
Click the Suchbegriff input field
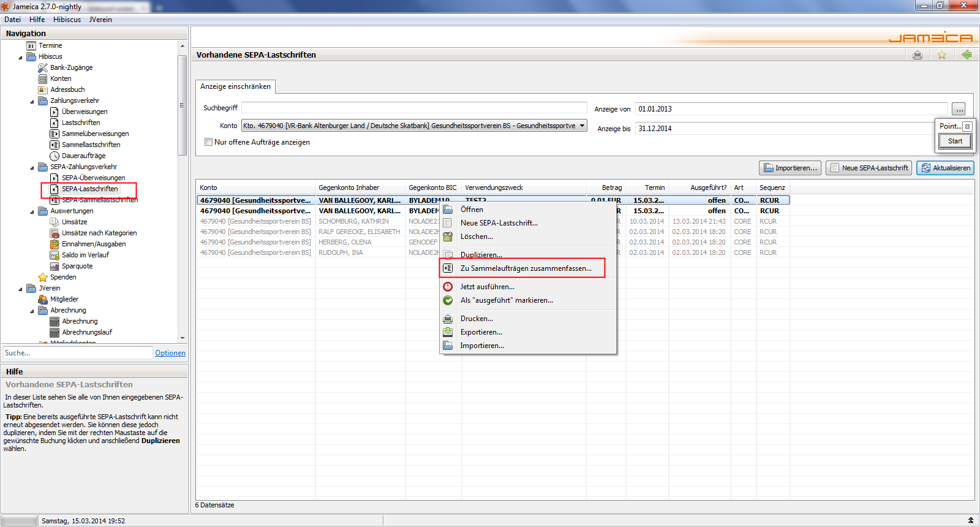(x=414, y=108)
